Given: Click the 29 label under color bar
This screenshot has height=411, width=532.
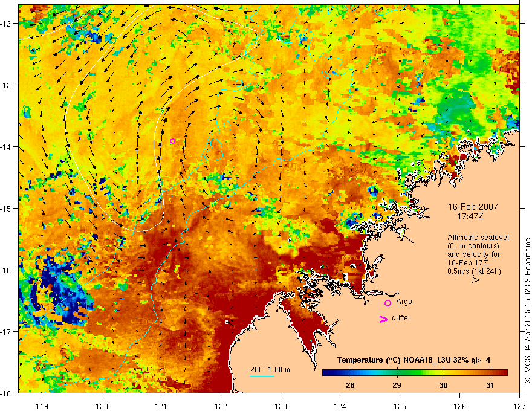Looking at the screenshot, I should [397, 385].
